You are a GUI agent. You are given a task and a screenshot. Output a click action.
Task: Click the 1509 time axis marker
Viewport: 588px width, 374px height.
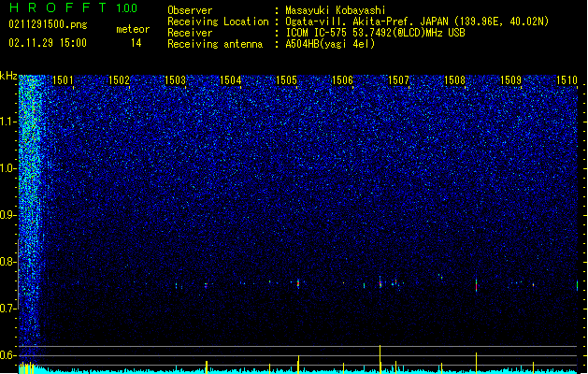tap(510, 79)
